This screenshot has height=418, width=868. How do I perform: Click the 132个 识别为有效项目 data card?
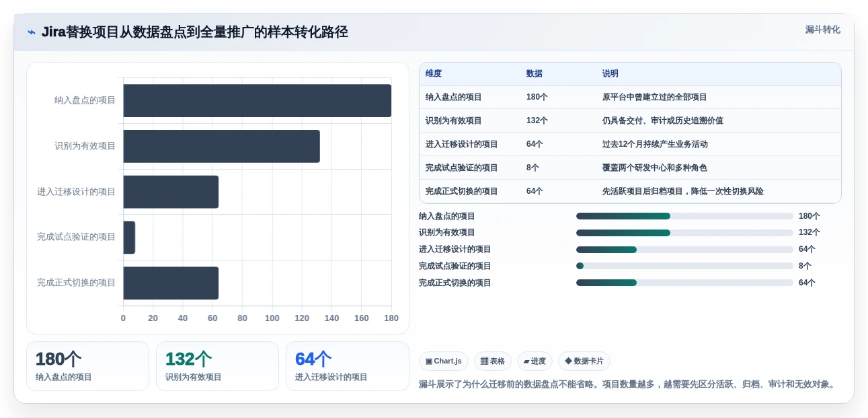pos(217,366)
